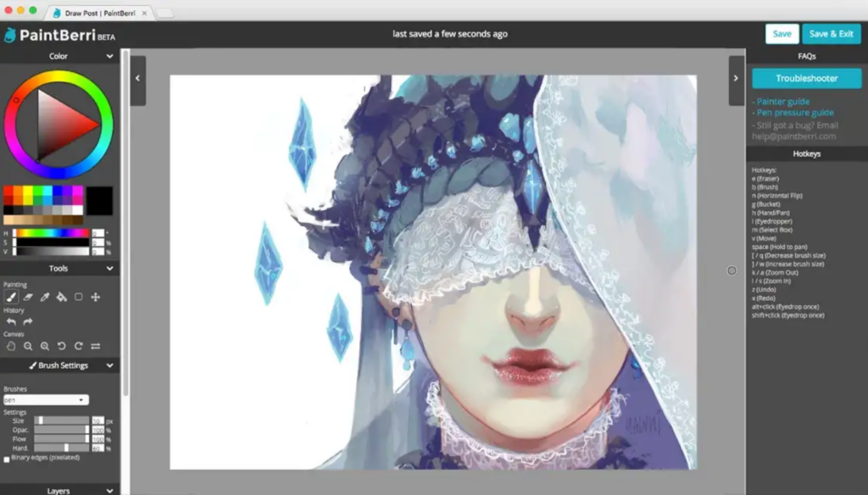Click the FAQs panel header
The height and width of the screenshot is (495, 868).
point(807,56)
